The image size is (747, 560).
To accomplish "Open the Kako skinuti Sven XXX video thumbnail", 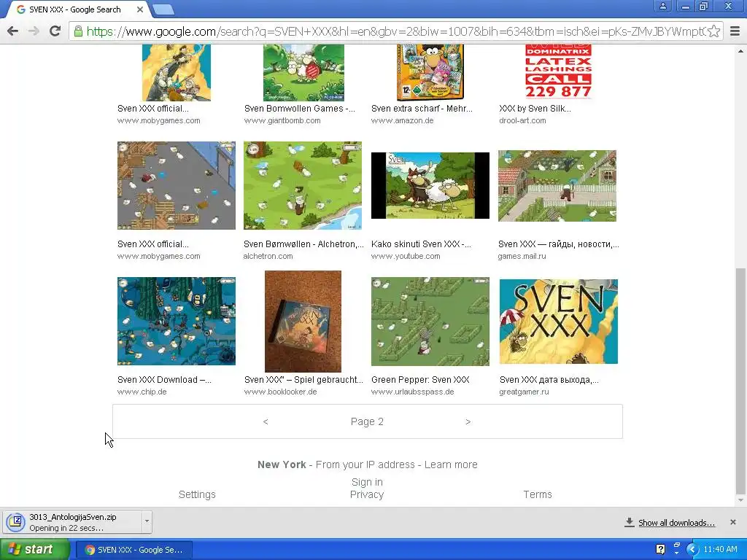I will 430,186.
